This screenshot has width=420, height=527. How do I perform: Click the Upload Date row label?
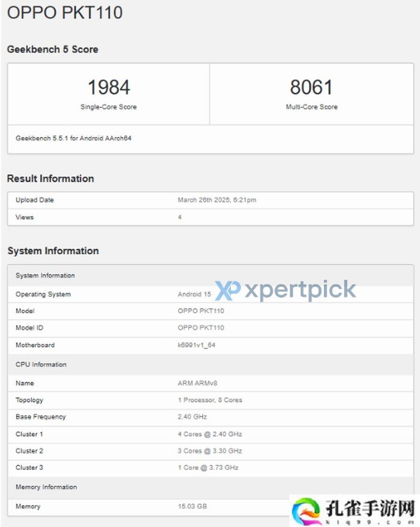[35, 200]
